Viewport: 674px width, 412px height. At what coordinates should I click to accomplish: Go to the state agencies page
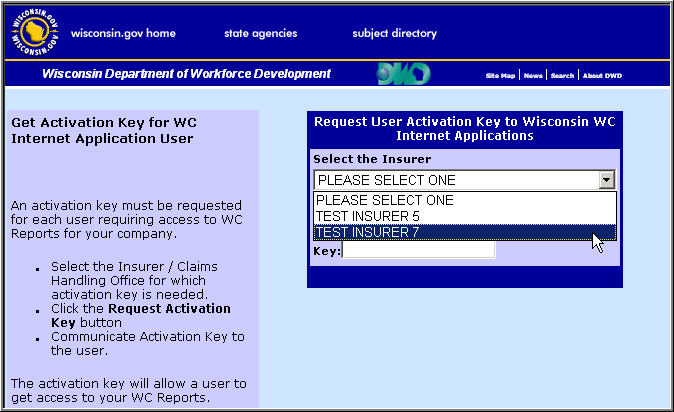(x=260, y=33)
